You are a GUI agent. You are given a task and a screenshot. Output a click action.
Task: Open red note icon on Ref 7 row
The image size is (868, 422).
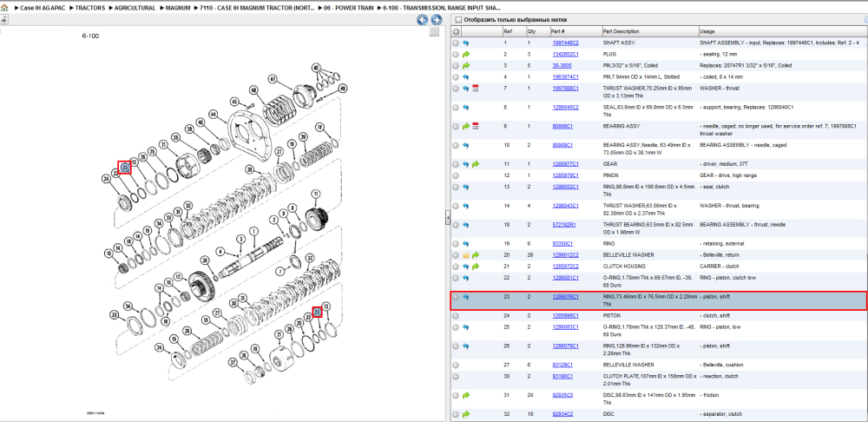[475, 88]
